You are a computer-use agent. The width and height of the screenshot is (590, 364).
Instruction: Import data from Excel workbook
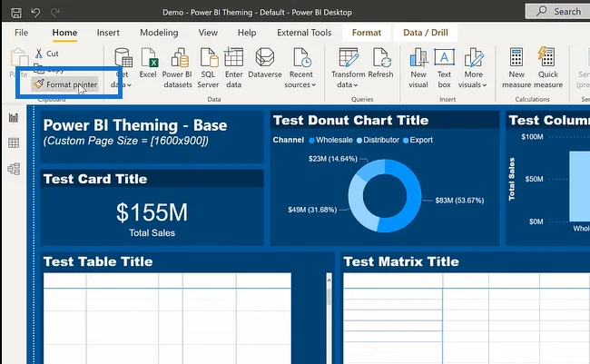148,64
